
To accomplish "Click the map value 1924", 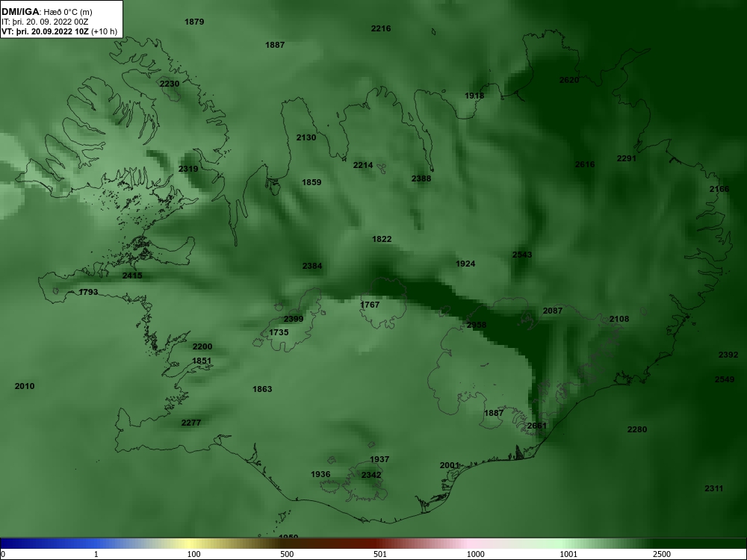I will (x=465, y=264).
